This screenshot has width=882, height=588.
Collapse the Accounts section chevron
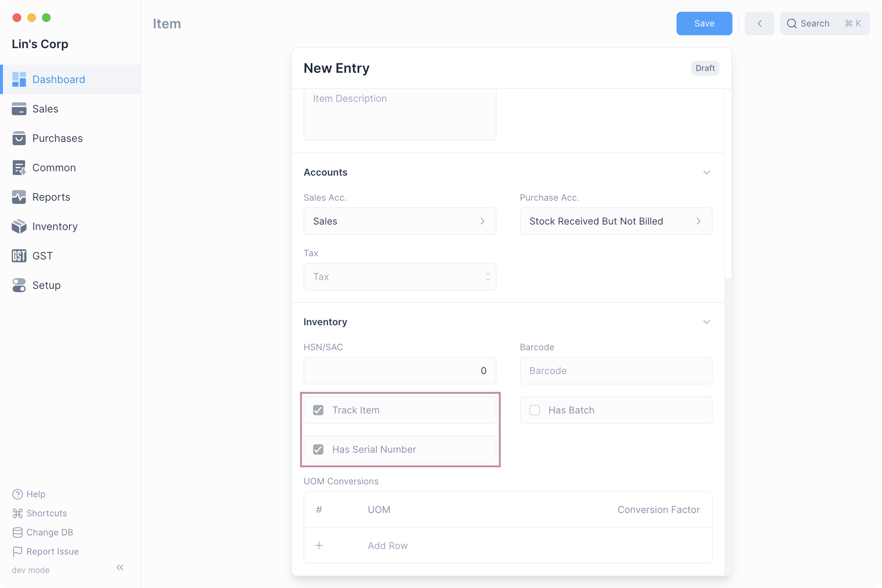click(x=706, y=172)
